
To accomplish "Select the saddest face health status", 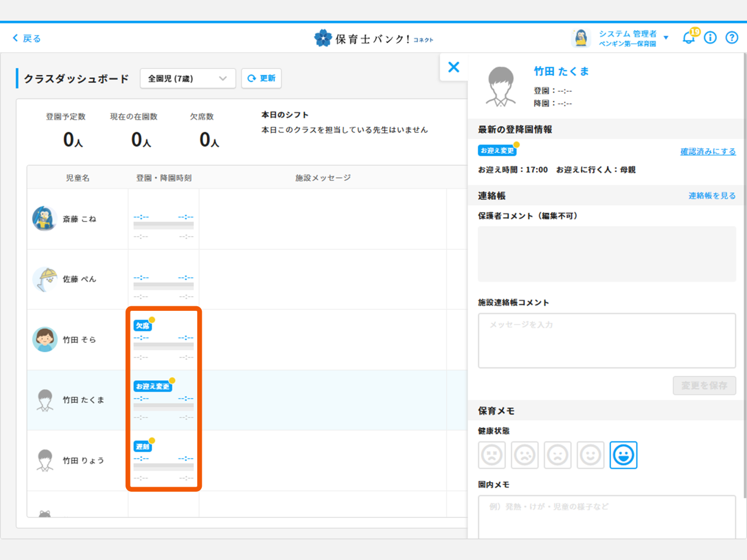I will pyautogui.click(x=492, y=455).
